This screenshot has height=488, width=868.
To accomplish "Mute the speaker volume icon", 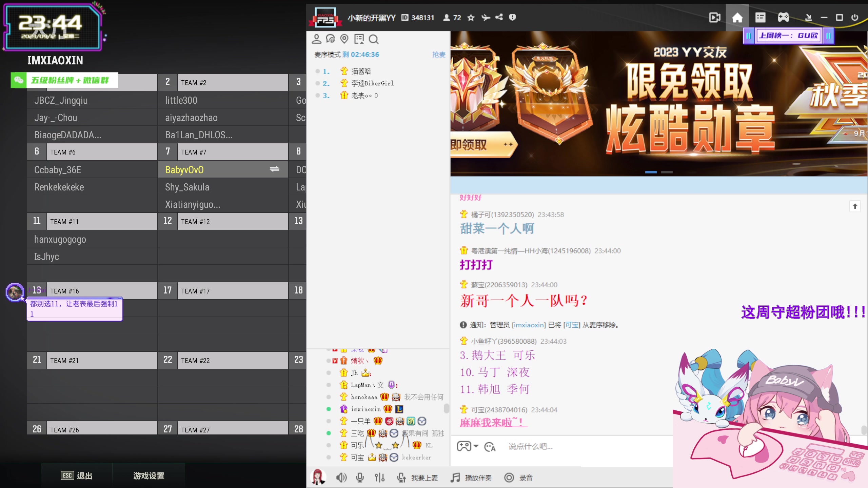I will click(x=341, y=477).
